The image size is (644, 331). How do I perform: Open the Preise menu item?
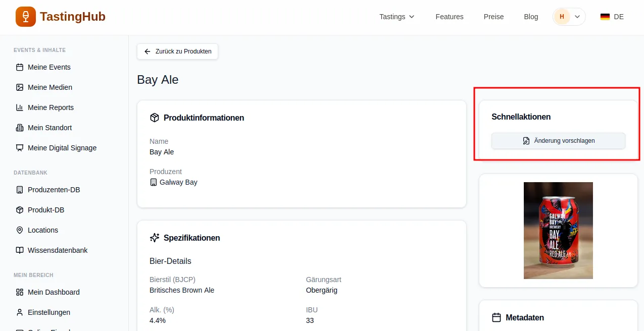click(493, 17)
